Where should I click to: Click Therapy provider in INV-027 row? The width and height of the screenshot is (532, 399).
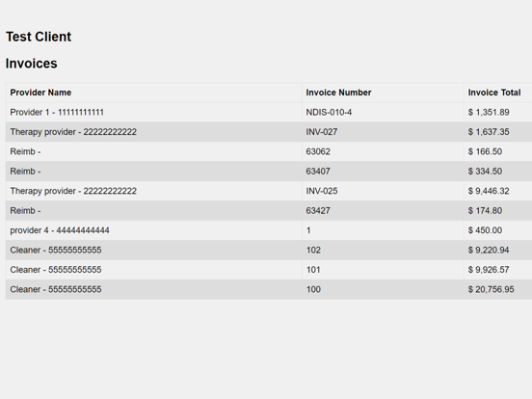coord(73,132)
